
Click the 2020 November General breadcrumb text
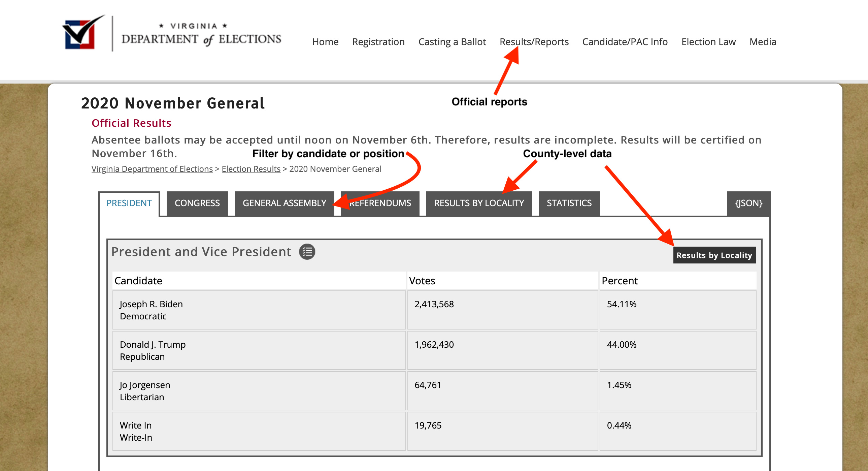pyautogui.click(x=335, y=169)
